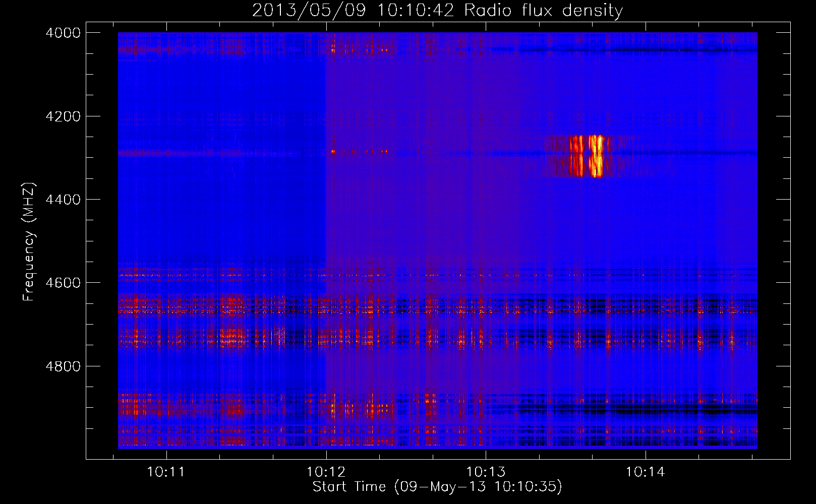Select the 4400 frequency tick label
Image resolution: width=816 pixels, height=504 pixels.
63,200
